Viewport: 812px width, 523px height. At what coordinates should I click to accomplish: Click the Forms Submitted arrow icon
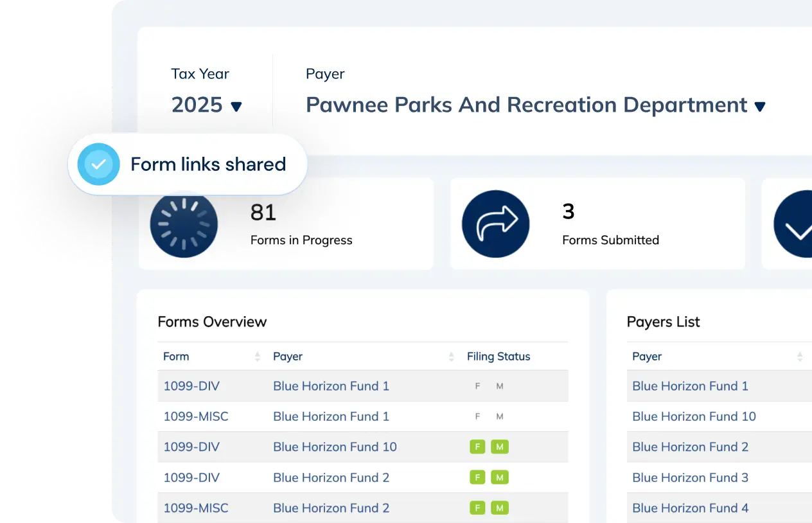pos(495,224)
